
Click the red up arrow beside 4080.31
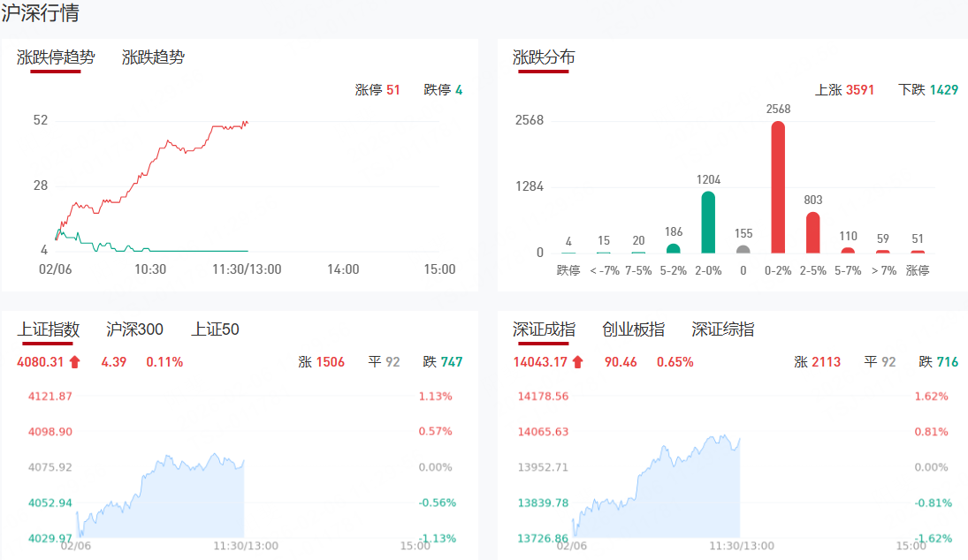pyautogui.click(x=74, y=361)
